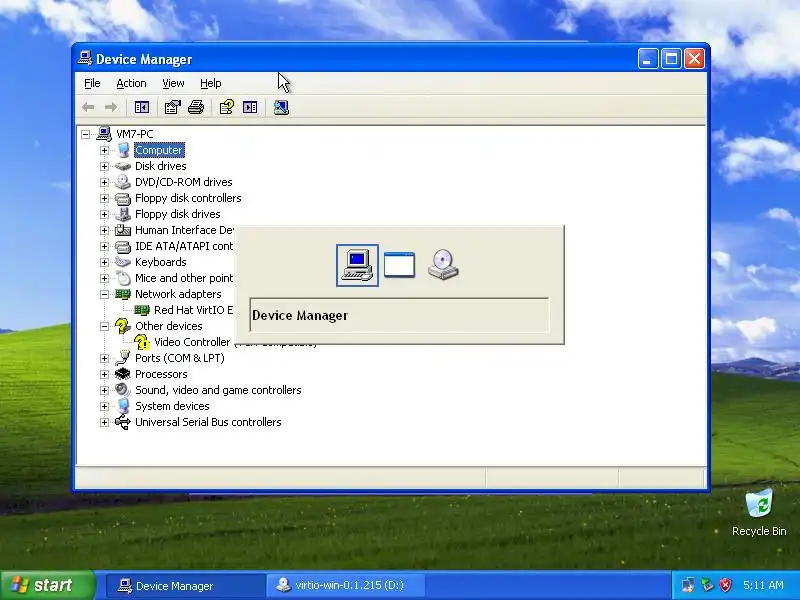Expand the Disk drives category
The width and height of the screenshot is (800, 600).
(x=105, y=166)
